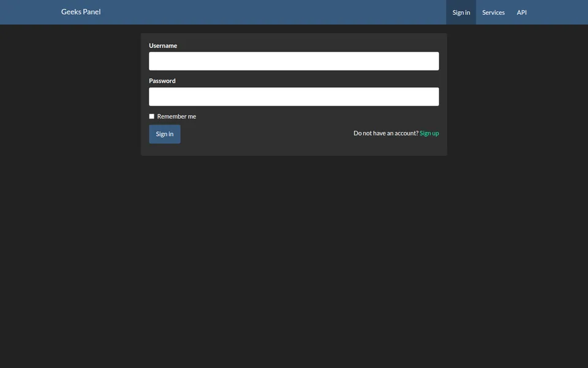Place cursor in white Username textbox

(x=293, y=61)
